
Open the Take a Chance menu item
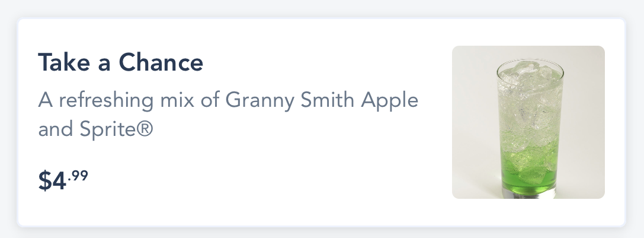pos(121,62)
